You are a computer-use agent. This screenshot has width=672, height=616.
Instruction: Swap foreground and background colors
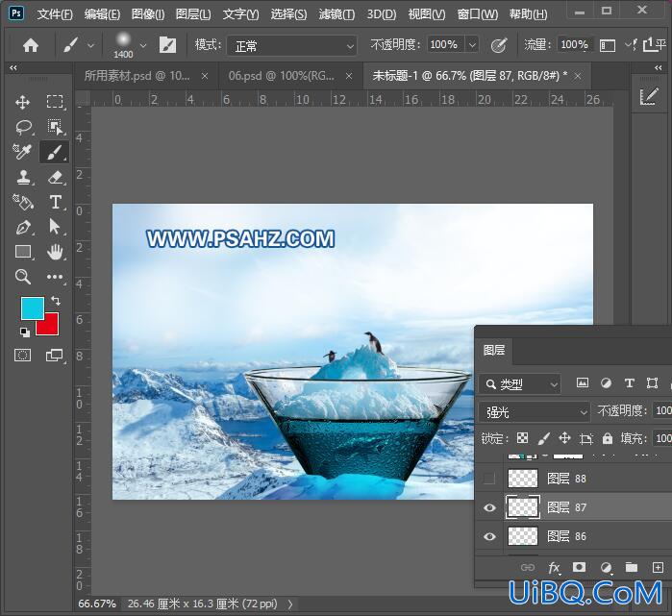tap(56, 300)
